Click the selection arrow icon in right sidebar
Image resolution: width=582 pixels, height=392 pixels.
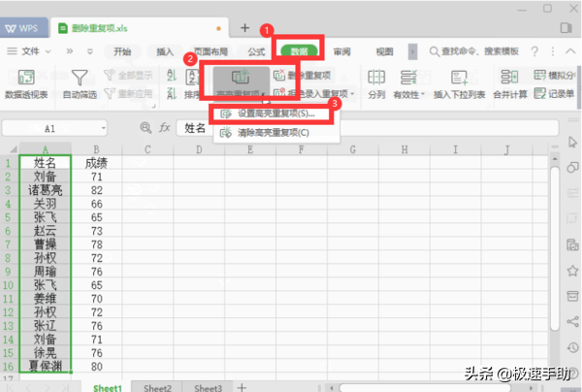coord(572,142)
